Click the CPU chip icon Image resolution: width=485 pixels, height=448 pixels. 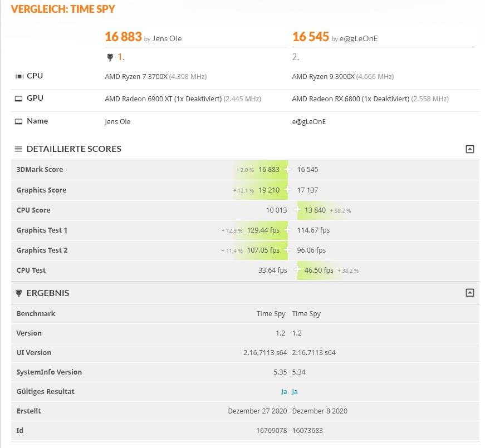(19, 76)
